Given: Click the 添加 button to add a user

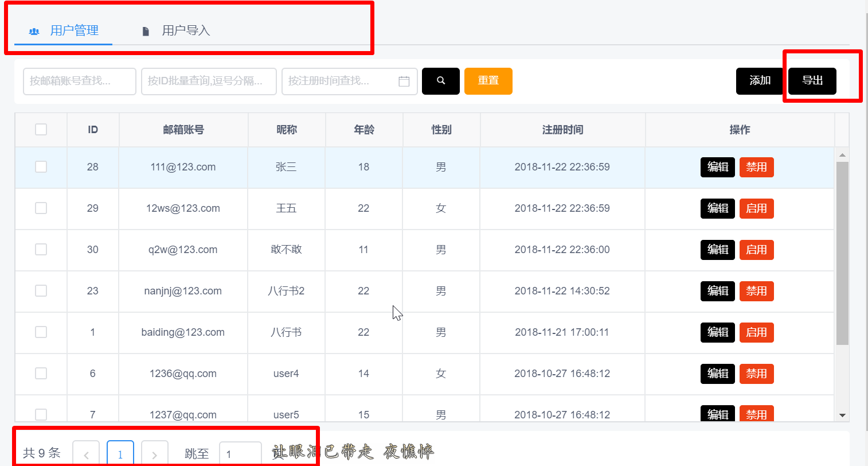Looking at the screenshot, I should [759, 81].
